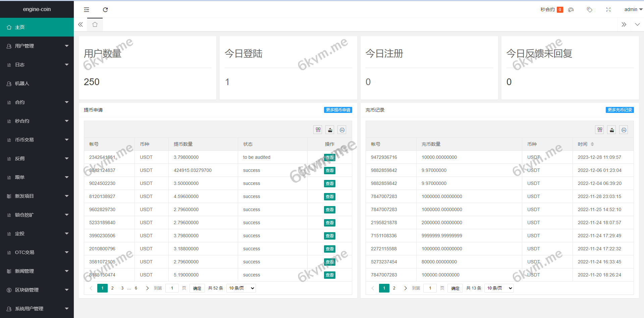Refresh the page with the reload icon
Image resolution: width=644 pixels, height=318 pixels.
click(x=105, y=10)
